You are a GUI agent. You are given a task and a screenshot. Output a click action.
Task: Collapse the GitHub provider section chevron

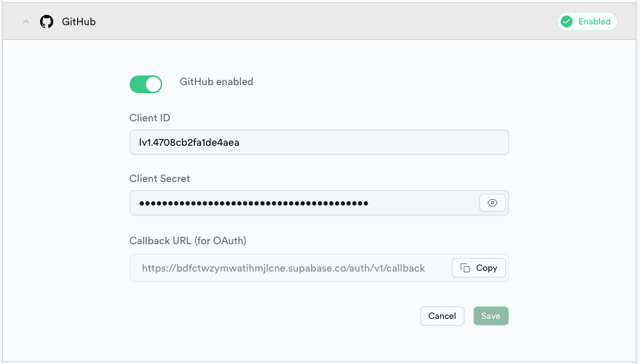pyautogui.click(x=26, y=21)
